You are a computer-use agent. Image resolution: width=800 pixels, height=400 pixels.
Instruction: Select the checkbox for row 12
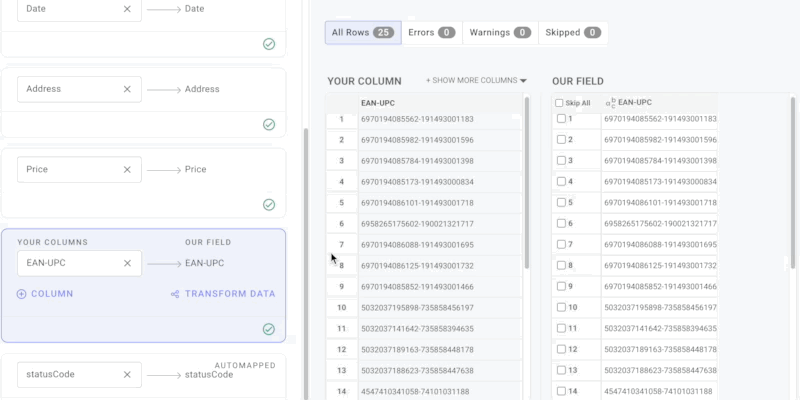[561, 349]
